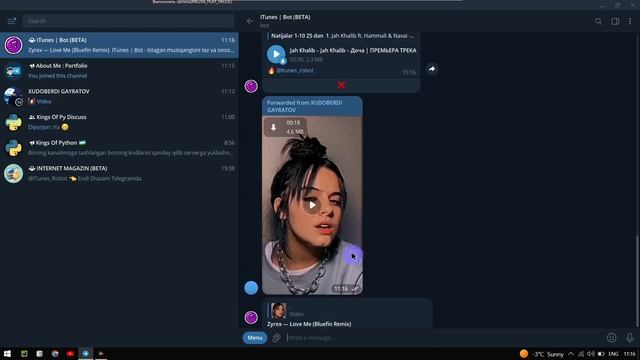Play the Jah Khalib audio track
640x360 pixels.
pos(276,54)
